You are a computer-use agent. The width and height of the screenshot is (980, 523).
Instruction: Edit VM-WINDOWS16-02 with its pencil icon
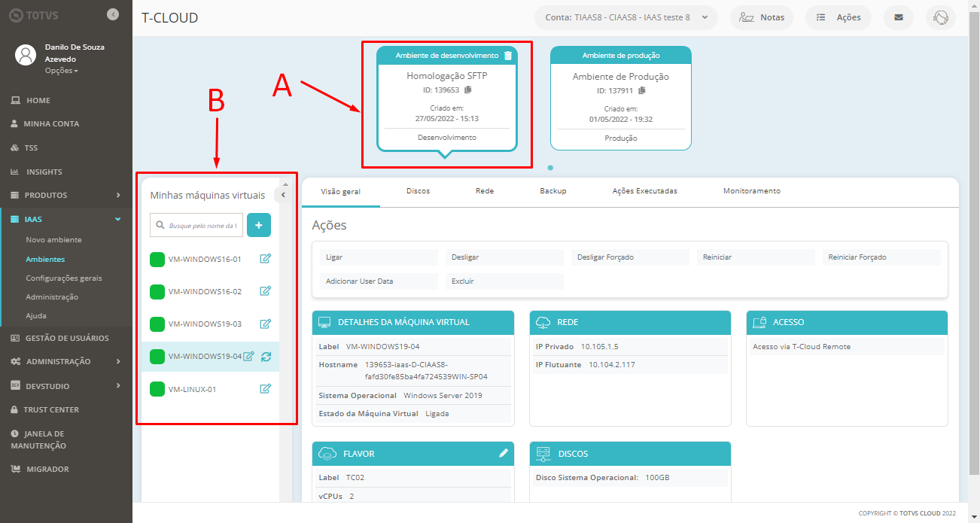[265, 291]
